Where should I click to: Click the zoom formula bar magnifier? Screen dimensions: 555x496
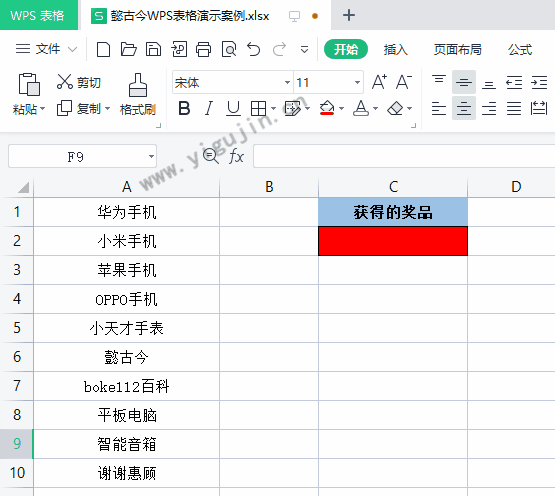(x=211, y=156)
